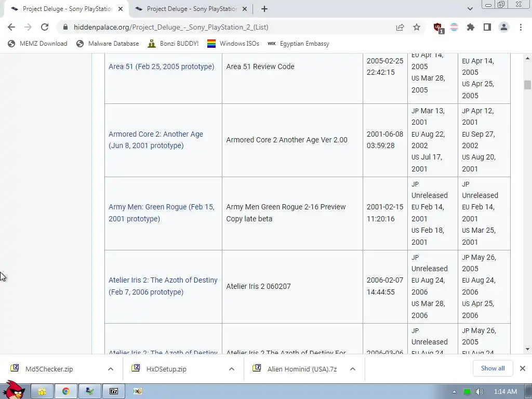Open the Extensions puzzle menu
The width and height of the screenshot is (532, 399).
click(x=471, y=27)
